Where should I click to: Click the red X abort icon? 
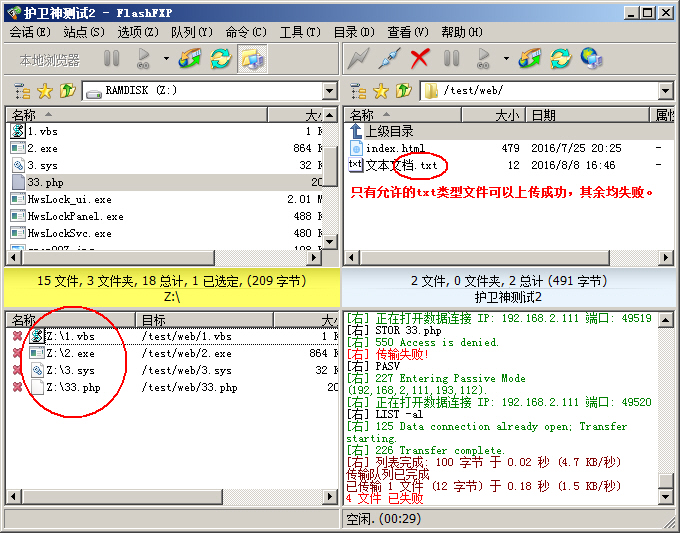[x=420, y=59]
